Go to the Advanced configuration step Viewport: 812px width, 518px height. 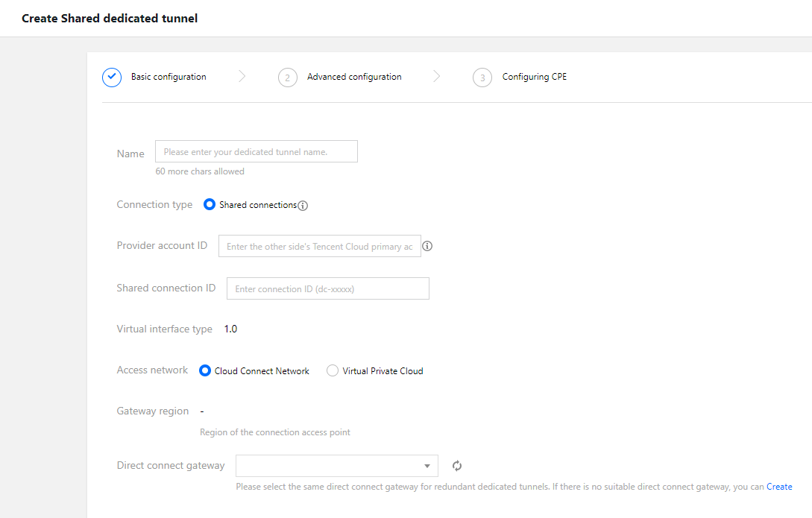pos(354,77)
